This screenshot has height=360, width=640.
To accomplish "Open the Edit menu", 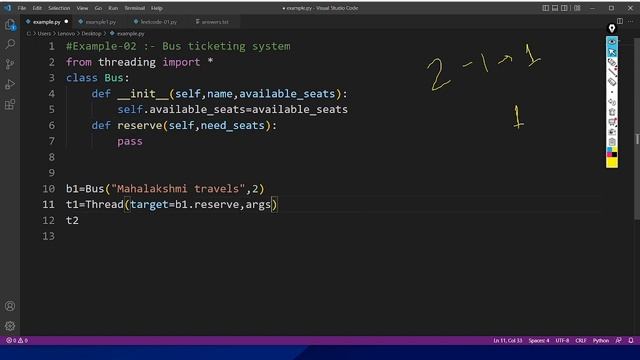I will coord(37,8).
